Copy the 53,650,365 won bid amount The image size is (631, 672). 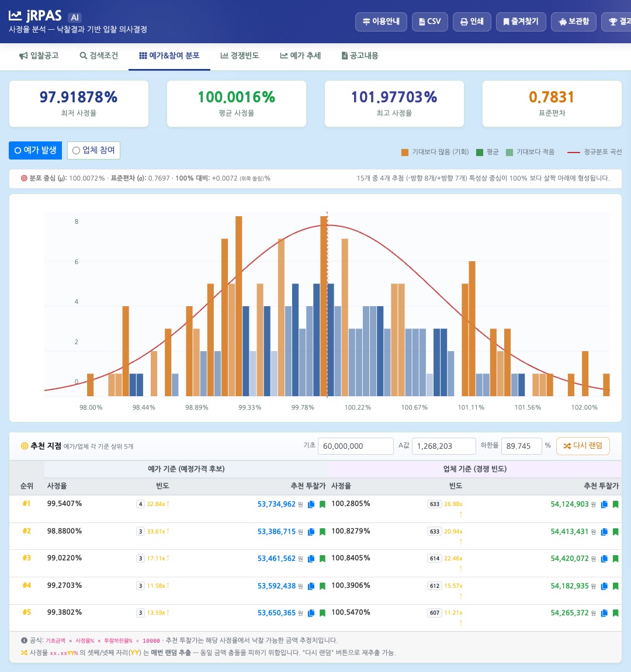[311, 614]
